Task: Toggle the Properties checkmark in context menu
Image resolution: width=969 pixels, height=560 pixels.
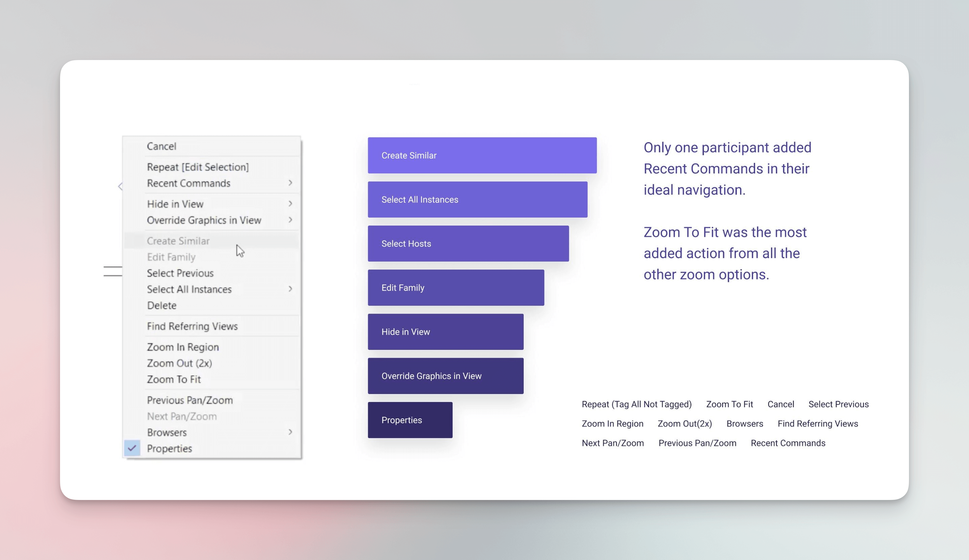Action: tap(132, 448)
